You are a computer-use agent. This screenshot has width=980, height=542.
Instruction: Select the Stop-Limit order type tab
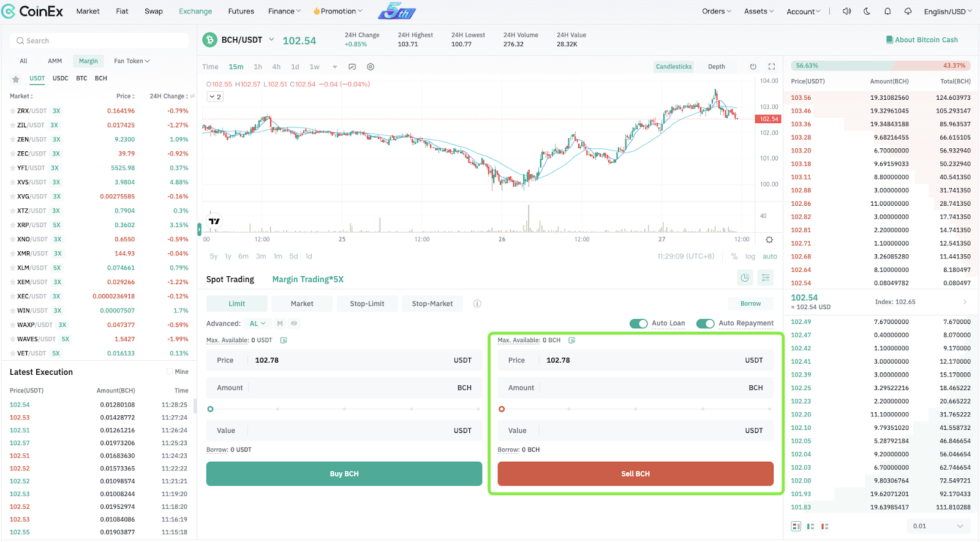367,304
